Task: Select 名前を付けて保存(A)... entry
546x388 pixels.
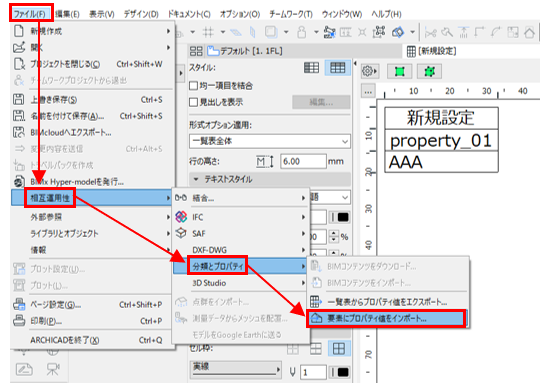Action: click(x=93, y=116)
